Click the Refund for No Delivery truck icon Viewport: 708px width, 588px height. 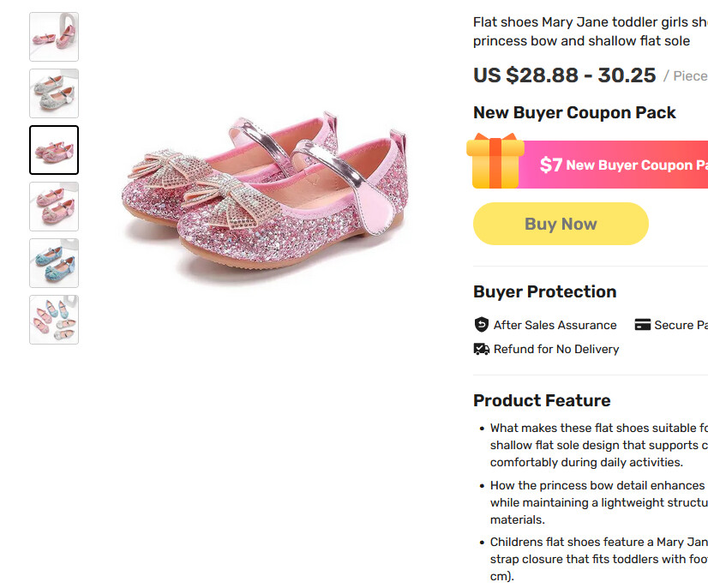(x=482, y=349)
